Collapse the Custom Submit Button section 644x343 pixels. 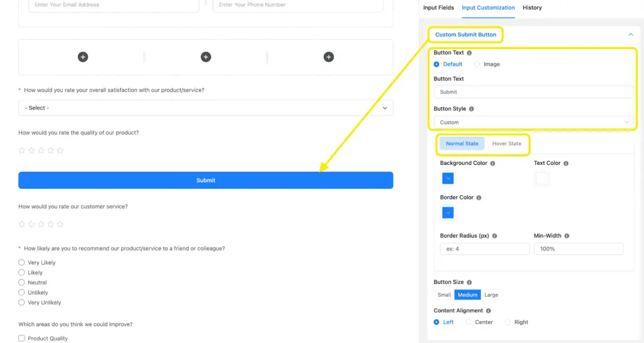631,35
